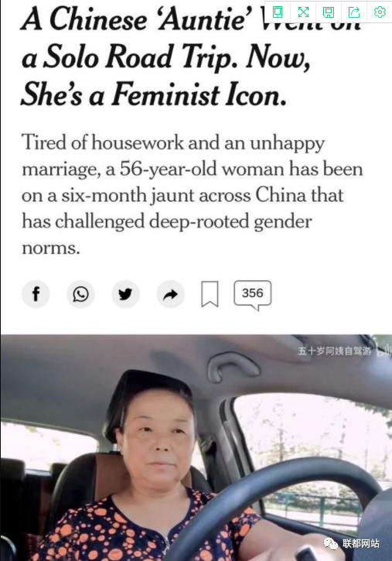Viewport: 392px width, 561px height.
Task: Click the green tablet view icon
Action: 278,12
